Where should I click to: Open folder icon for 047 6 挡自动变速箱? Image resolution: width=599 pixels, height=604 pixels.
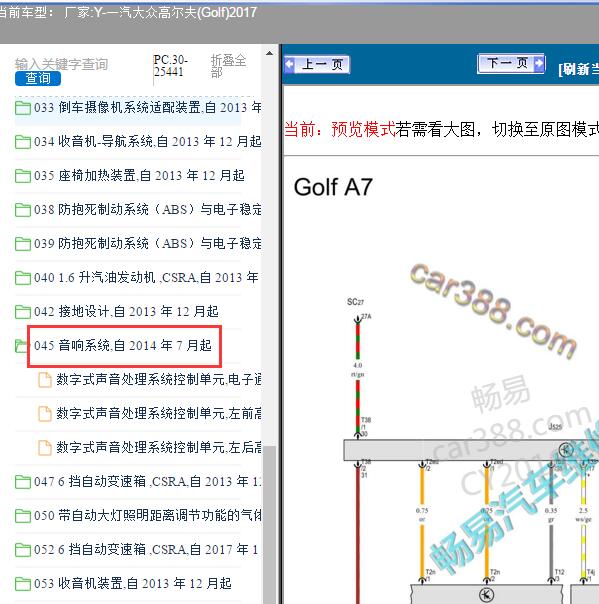click(x=23, y=482)
